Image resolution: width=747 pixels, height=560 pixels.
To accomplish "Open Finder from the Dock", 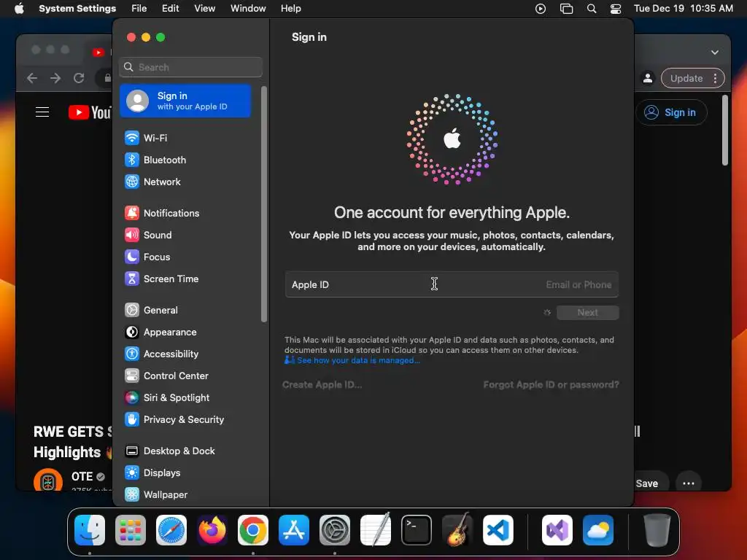I will click(90, 530).
